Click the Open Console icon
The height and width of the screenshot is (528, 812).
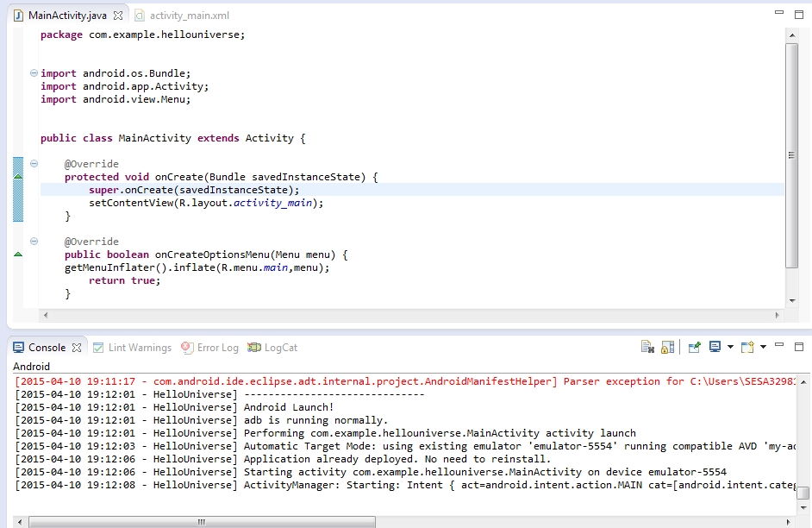coord(747,348)
